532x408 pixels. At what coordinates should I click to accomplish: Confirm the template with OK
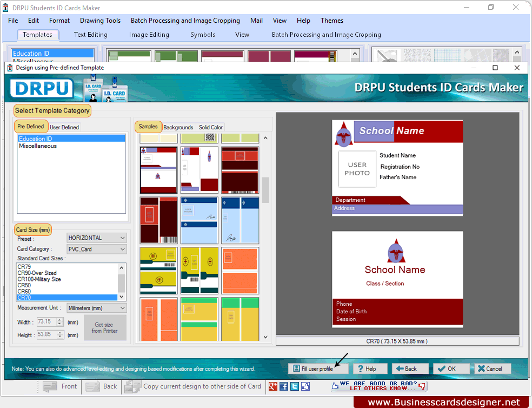click(x=451, y=368)
